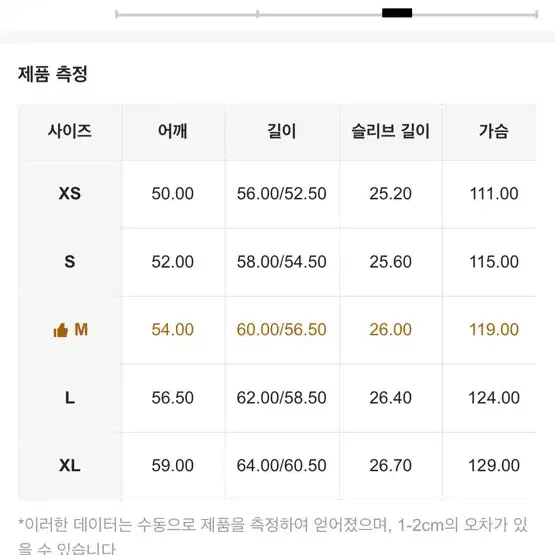Click the M length value 60.00/56.50
Screen dimensions: 555x555
(x=282, y=330)
